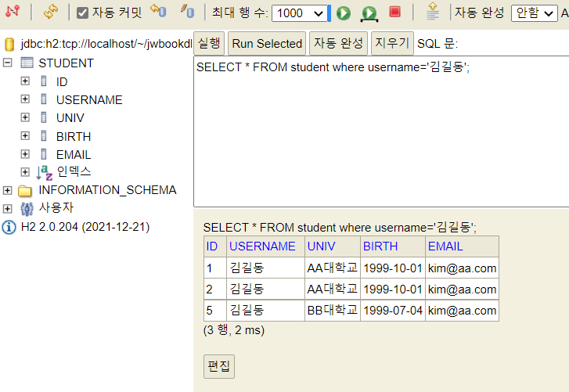Expand the BIRTH column node
569x392 pixels.
click(x=25, y=135)
